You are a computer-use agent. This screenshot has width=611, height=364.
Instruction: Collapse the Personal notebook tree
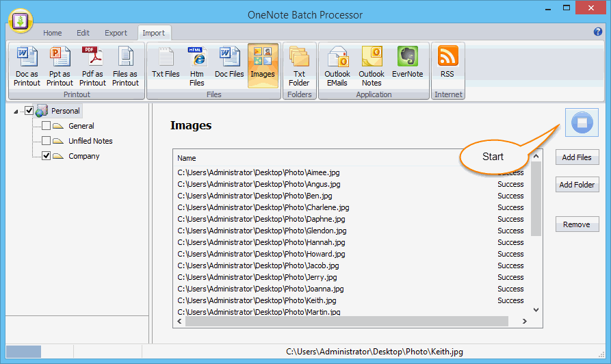tap(16, 112)
